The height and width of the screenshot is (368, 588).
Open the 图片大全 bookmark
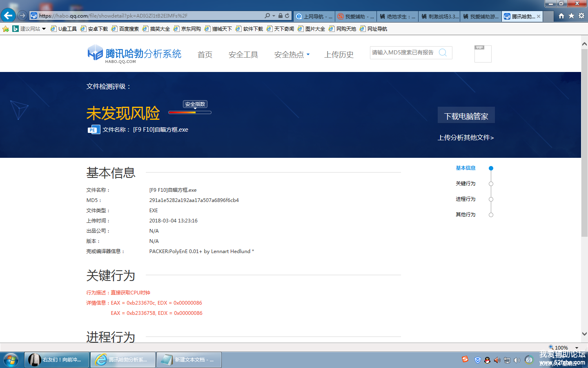tap(312, 29)
